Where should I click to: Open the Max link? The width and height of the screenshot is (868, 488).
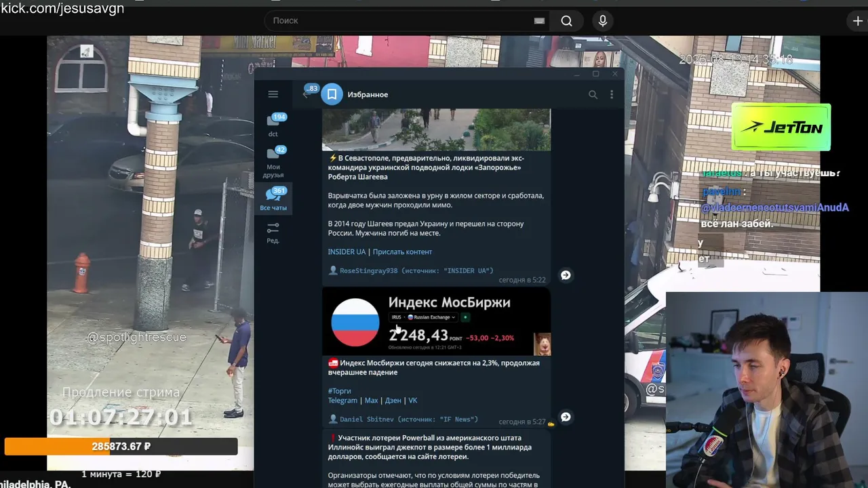(x=371, y=401)
